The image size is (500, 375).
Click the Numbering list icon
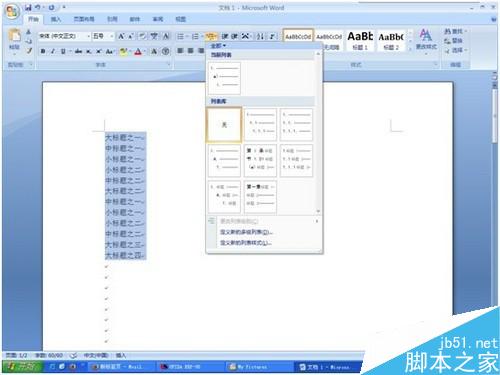195,36
